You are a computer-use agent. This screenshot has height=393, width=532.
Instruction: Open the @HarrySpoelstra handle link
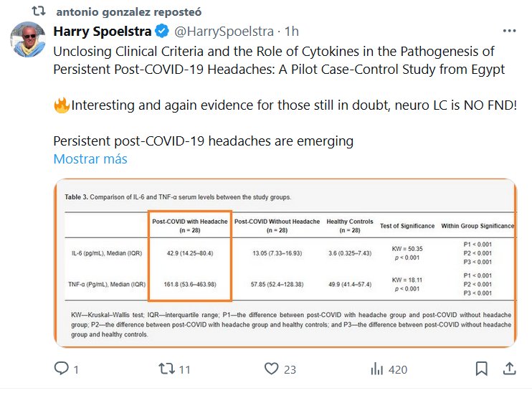pyautogui.click(x=224, y=32)
